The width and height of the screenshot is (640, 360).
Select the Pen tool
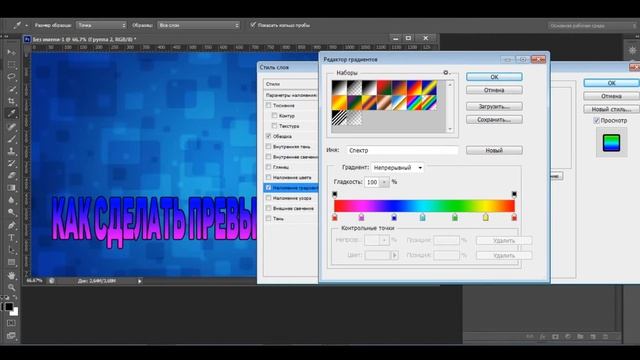click(x=11, y=225)
